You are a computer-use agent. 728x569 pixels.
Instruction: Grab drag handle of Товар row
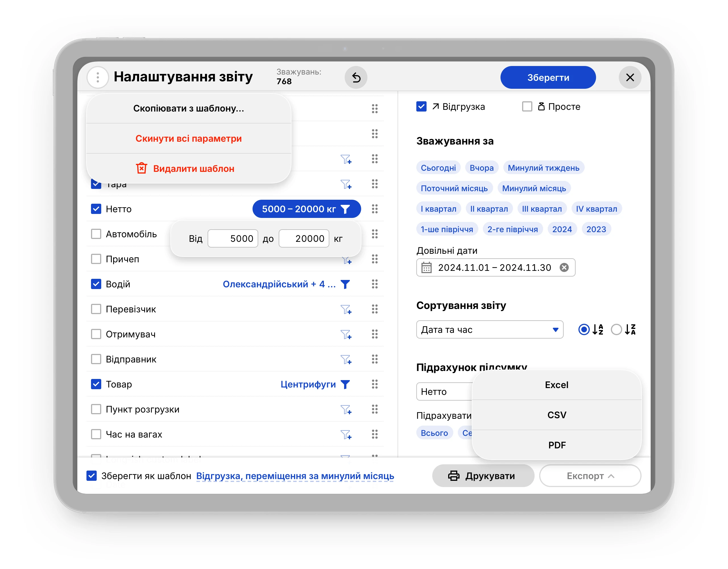point(374,384)
